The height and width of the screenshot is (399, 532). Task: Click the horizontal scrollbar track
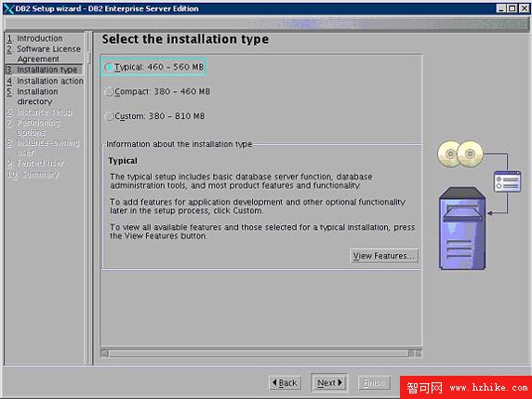click(x=259, y=353)
